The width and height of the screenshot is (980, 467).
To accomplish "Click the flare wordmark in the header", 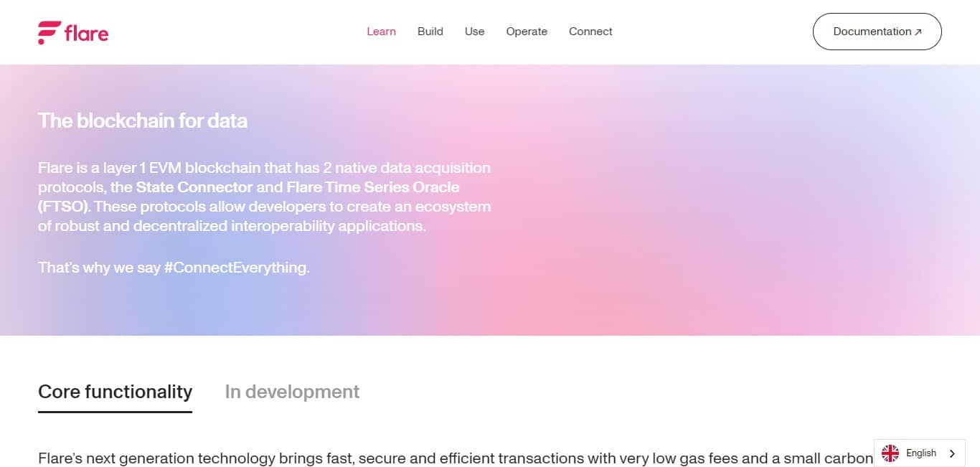I will point(86,32).
